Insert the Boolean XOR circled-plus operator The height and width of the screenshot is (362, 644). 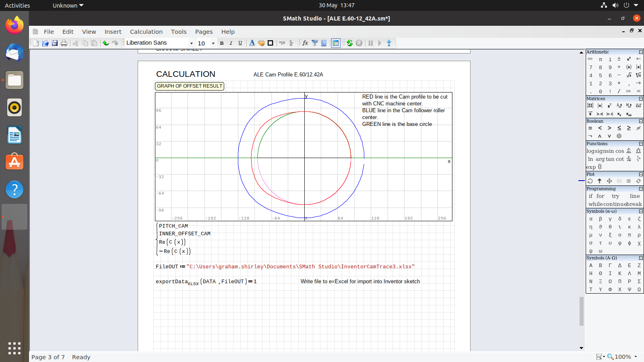coord(619,136)
